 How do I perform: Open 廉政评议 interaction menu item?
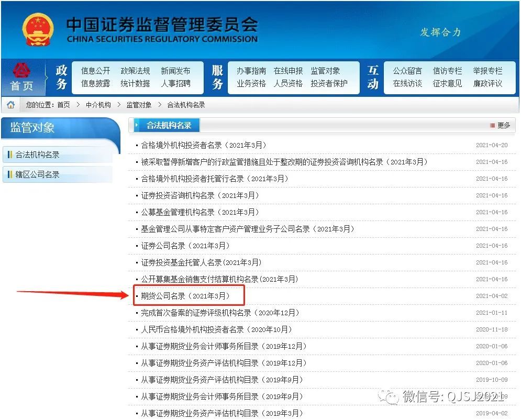[x=487, y=83]
